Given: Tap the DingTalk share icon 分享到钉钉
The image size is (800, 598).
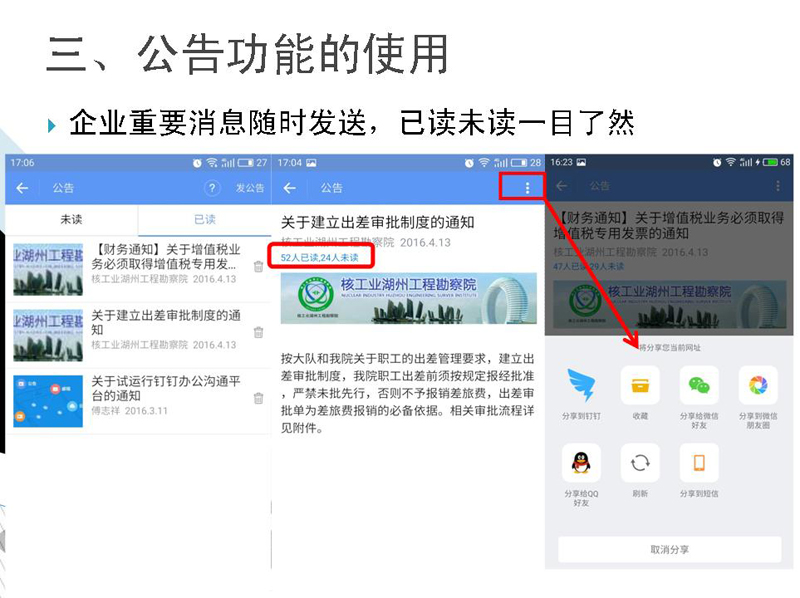Looking at the screenshot, I should 581,386.
